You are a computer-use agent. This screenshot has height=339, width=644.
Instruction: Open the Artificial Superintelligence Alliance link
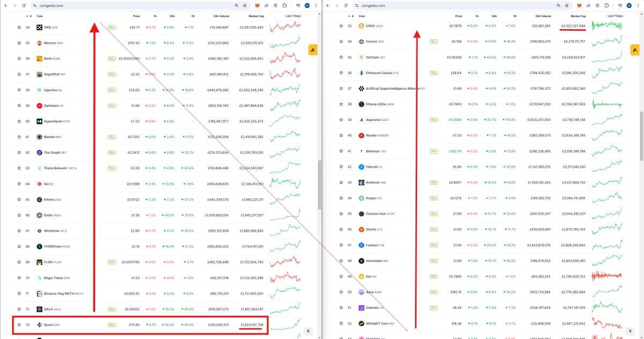(x=396, y=88)
